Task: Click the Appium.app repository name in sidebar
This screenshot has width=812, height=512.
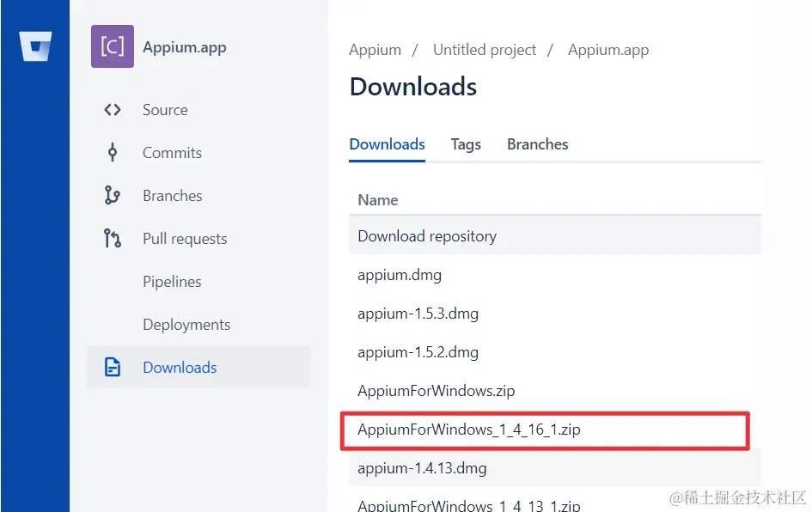Action: (x=185, y=47)
